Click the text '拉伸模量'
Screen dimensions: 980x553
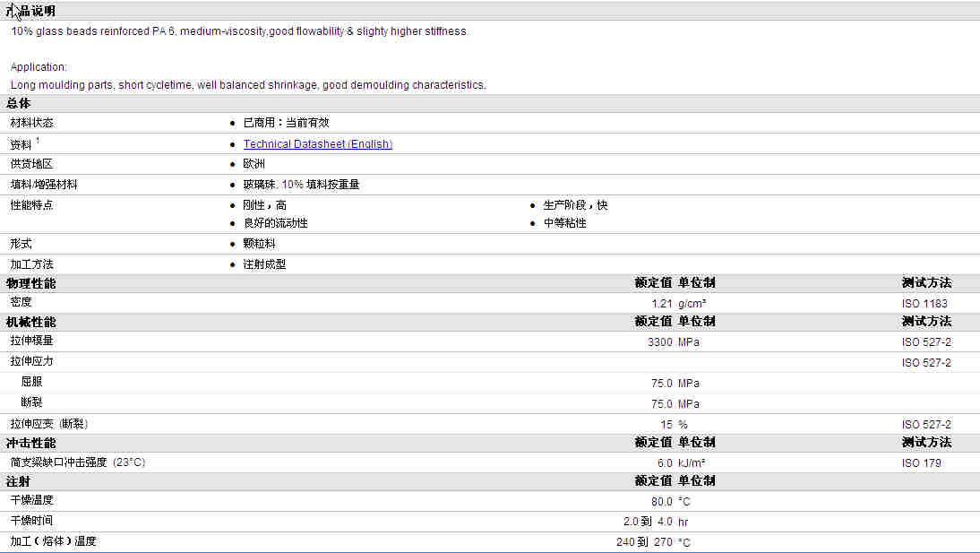click(32, 341)
